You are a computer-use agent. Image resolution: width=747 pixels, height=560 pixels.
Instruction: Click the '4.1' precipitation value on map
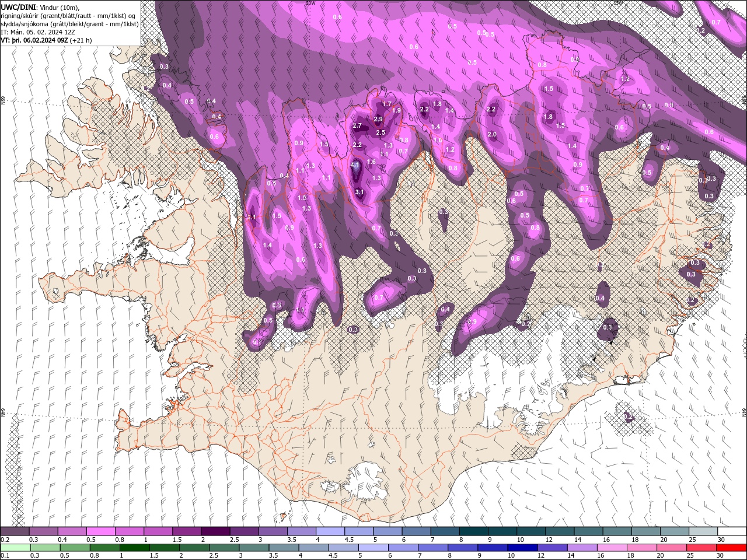355,165
